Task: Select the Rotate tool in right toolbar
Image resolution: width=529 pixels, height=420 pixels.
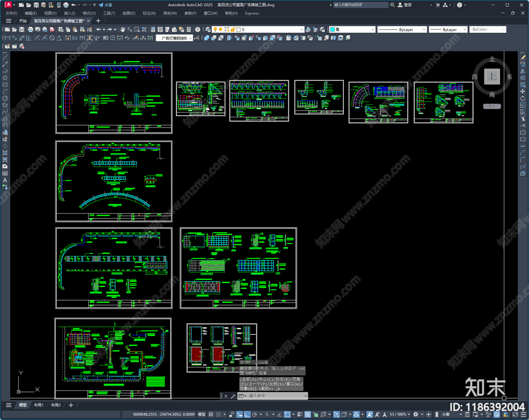Action: (523, 98)
